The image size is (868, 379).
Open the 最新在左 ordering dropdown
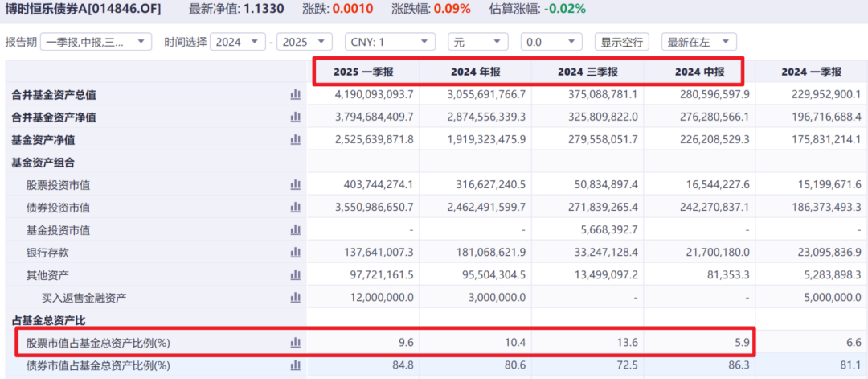699,42
